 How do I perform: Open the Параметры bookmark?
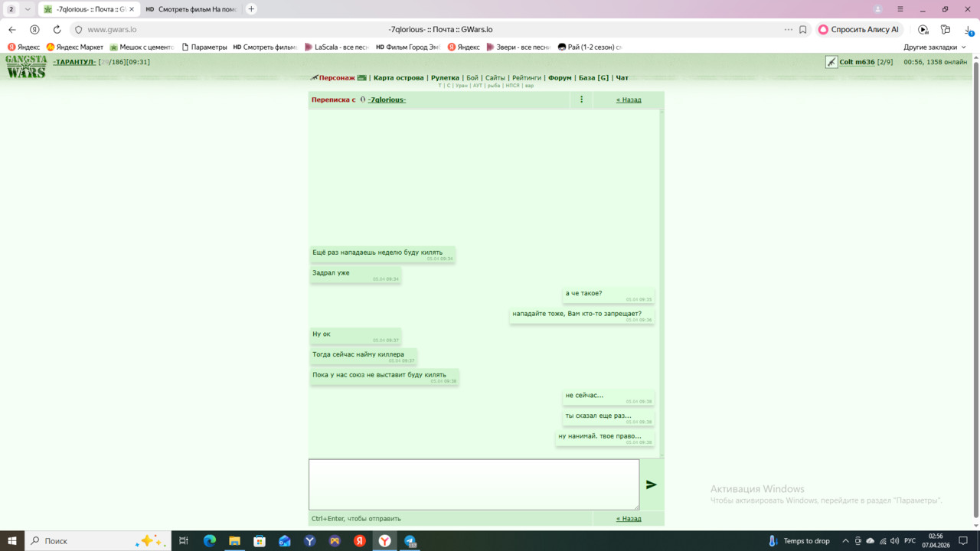[x=204, y=47]
